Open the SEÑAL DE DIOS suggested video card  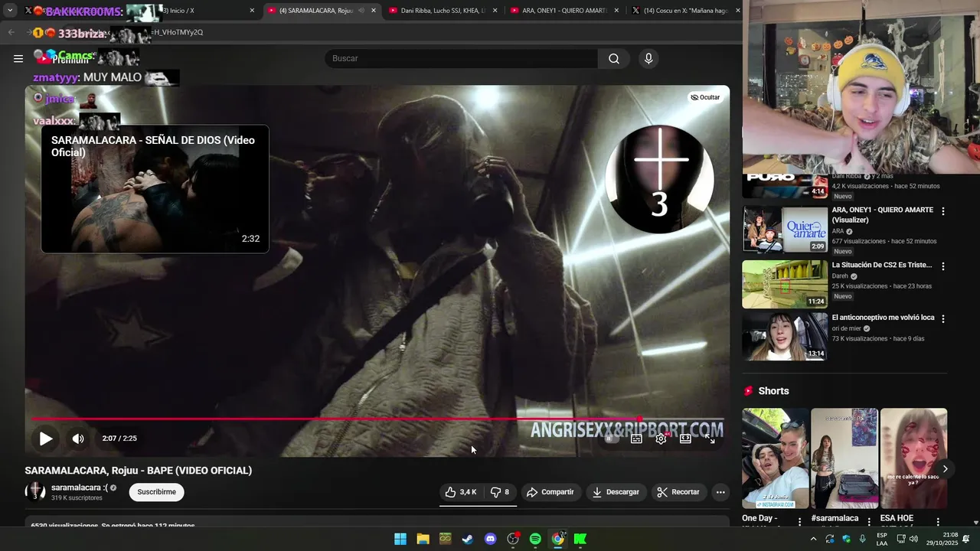pyautogui.click(x=155, y=189)
